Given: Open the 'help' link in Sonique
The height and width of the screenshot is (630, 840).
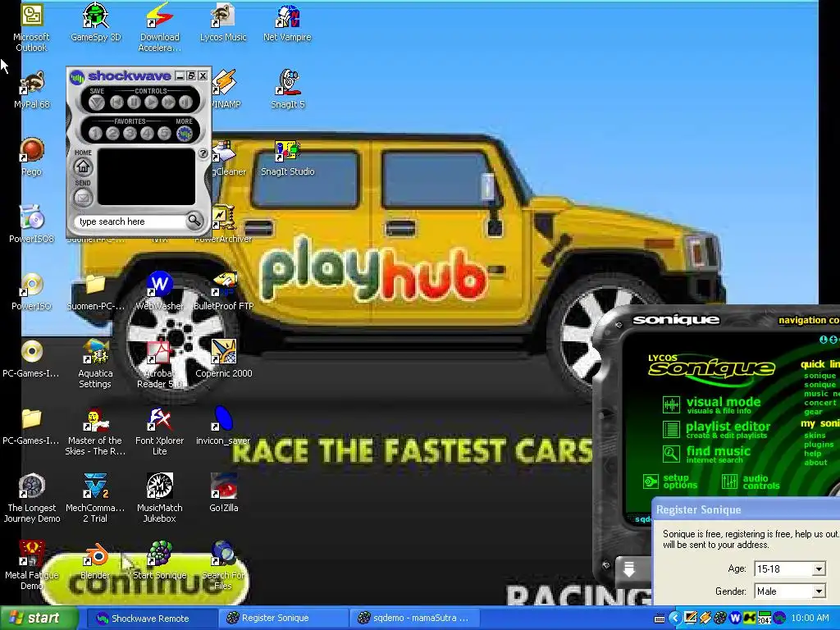Looking at the screenshot, I should click(x=813, y=453).
